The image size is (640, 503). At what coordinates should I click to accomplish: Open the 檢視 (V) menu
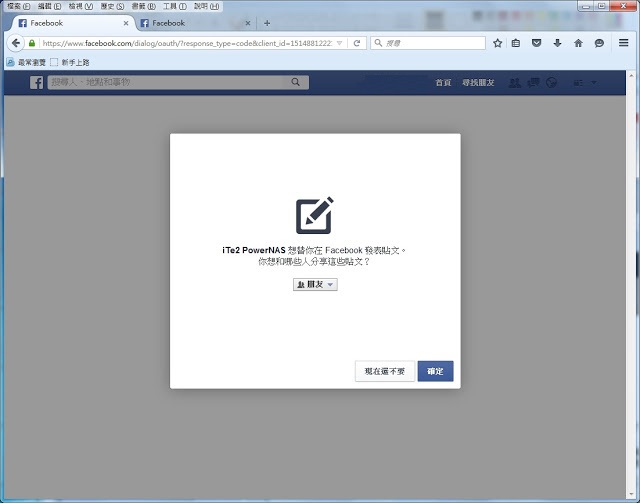pyautogui.click(x=80, y=6)
